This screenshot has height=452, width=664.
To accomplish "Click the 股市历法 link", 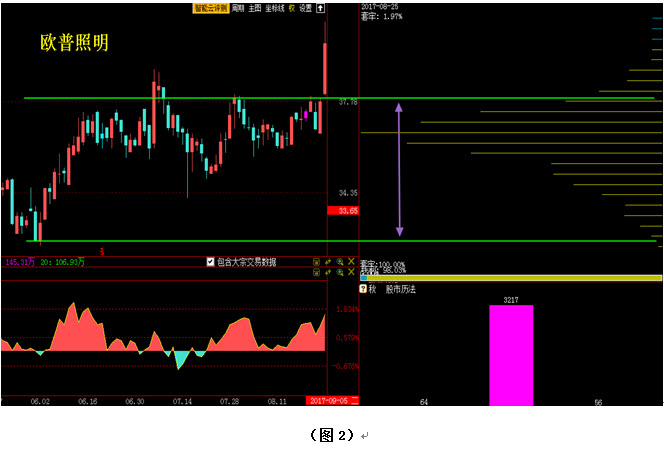I will point(400,289).
